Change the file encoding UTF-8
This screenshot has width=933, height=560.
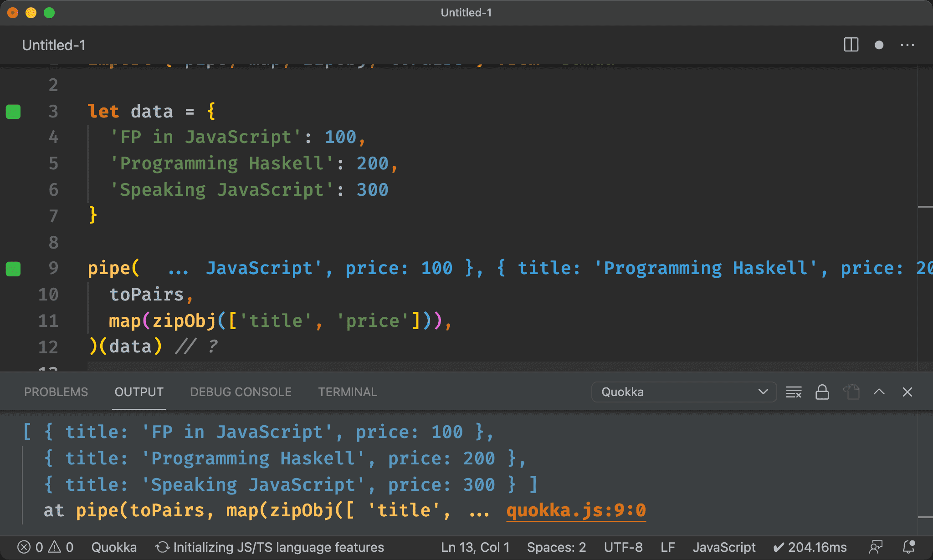[623, 547]
